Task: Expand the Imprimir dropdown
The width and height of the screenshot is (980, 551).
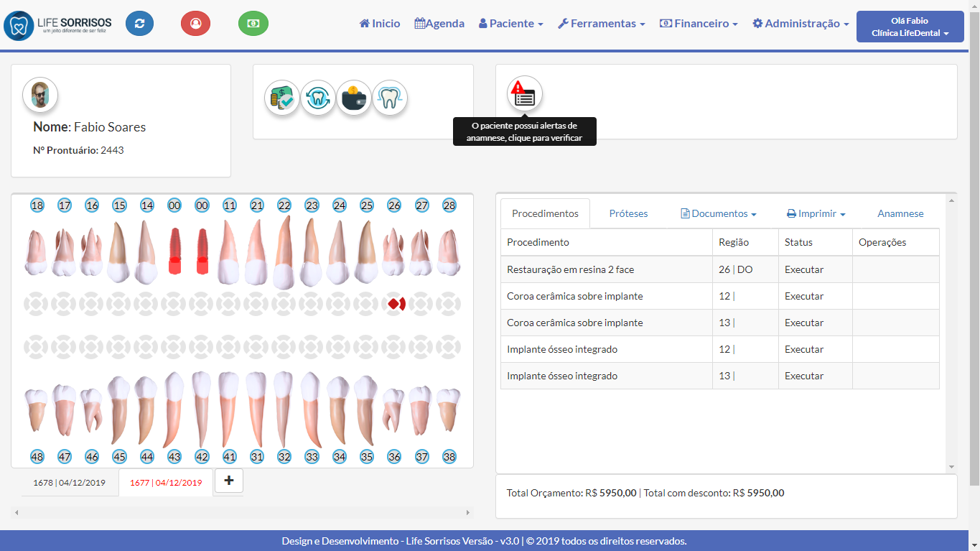Action: pyautogui.click(x=816, y=213)
